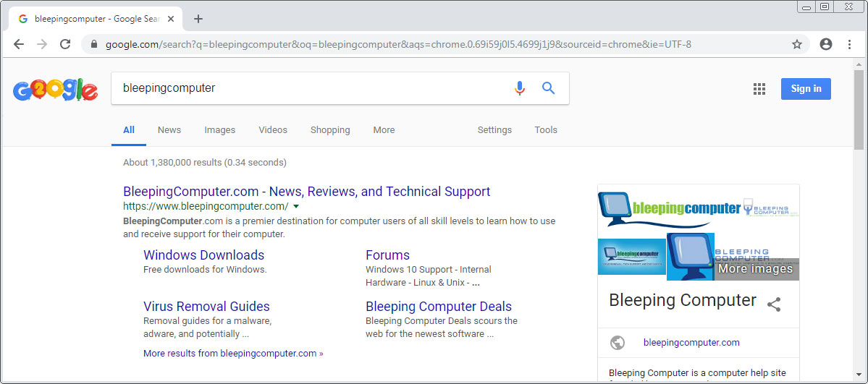Click the Google balloon logo

tap(55, 90)
